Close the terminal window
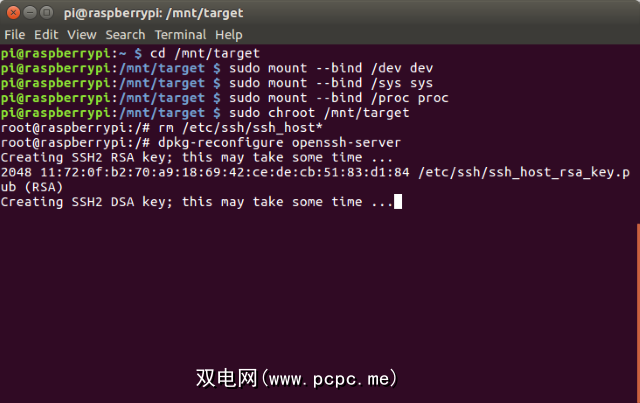This screenshot has height=403, width=640. pyautogui.click(x=14, y=12)
